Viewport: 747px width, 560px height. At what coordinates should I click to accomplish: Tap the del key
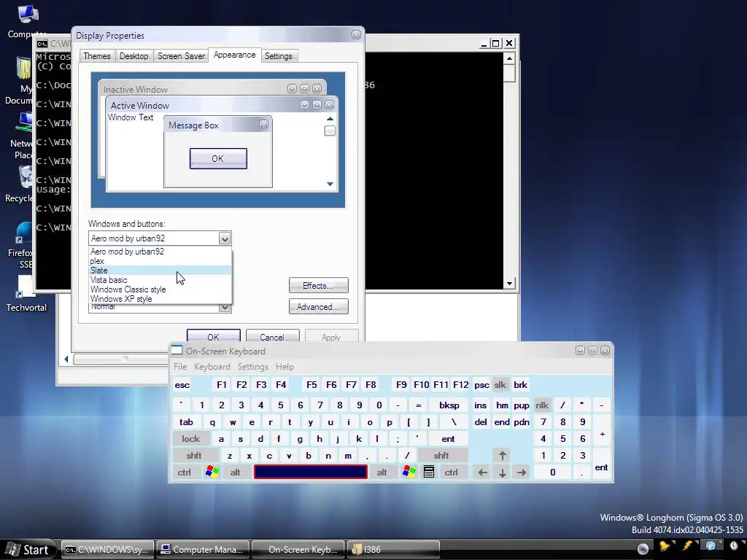tap(481, 422)
